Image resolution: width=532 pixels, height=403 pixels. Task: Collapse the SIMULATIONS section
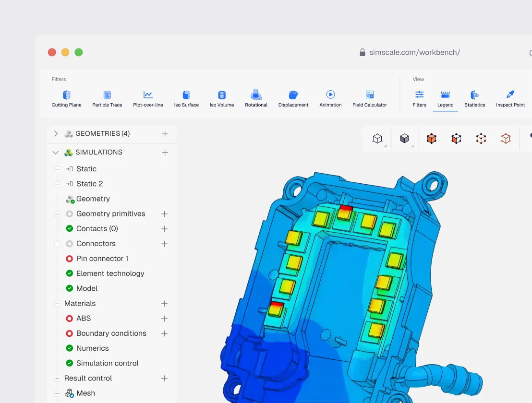(x=56, y=153)
